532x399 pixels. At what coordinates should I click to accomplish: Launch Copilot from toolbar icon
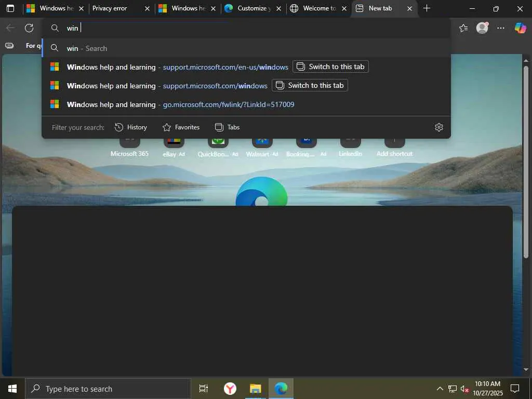[x=520, y=28]
